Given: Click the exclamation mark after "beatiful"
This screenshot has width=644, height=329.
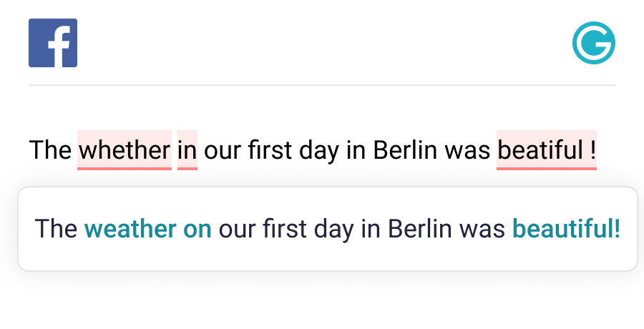Looking at the screenshot, I should click(x=593, y=150).
